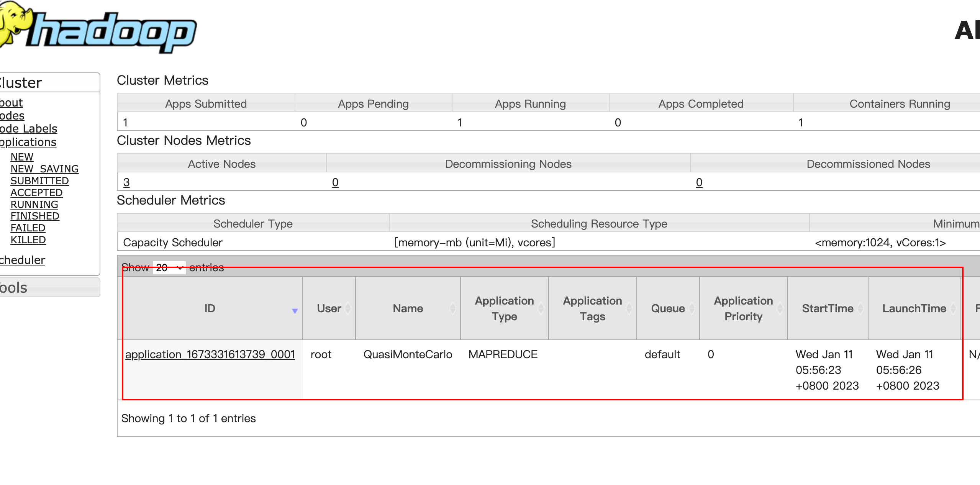The height and width of the screenshot is (485, 980).
Task: Open RUNNING applications filter
Action: [34, 205]
